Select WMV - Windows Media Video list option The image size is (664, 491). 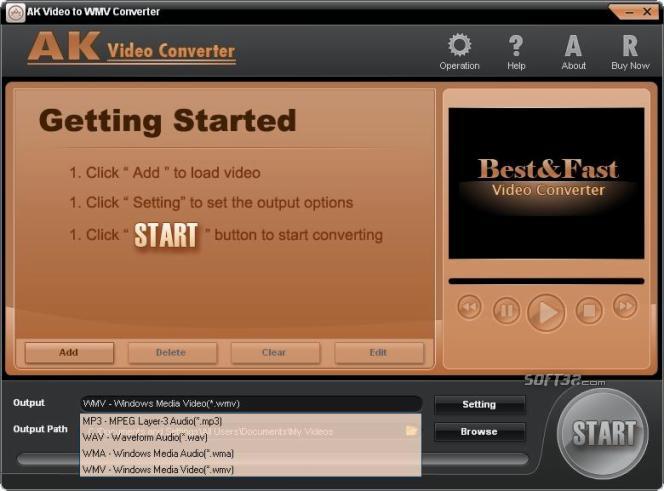pyautogui.click(x=250, y=469)
